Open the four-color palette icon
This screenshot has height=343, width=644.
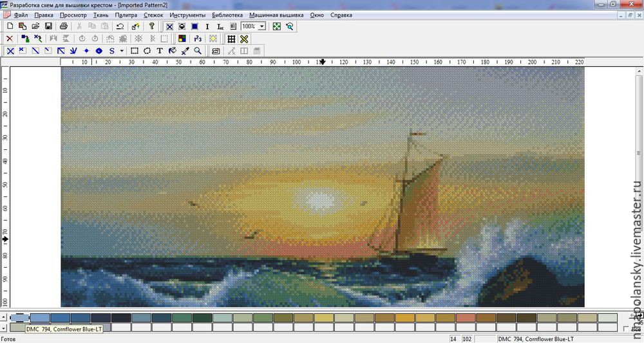coord(182,39)
